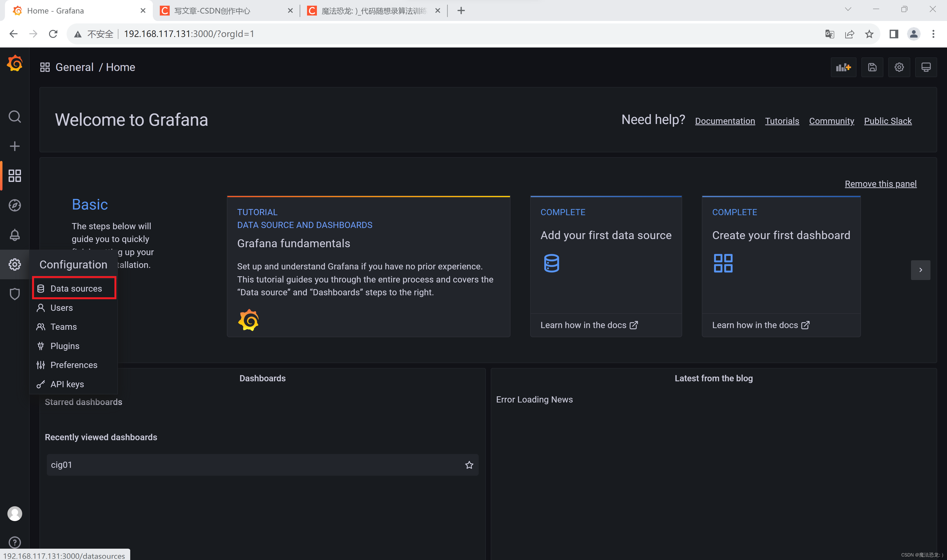Open the Help question mark icon
947x560 pixels.
coord(15,542)
